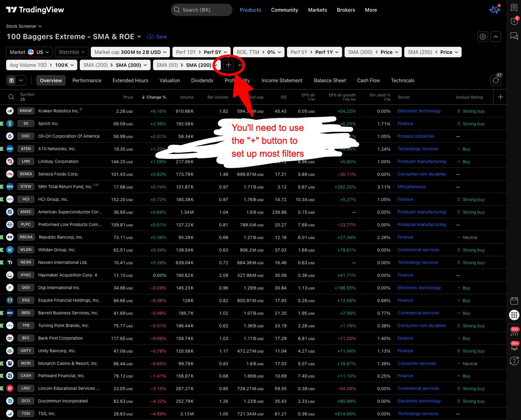Open Perf 5Y > Perf 1Y filter
The width and height of the screenshot is (521, 420).
click(315, 52)
